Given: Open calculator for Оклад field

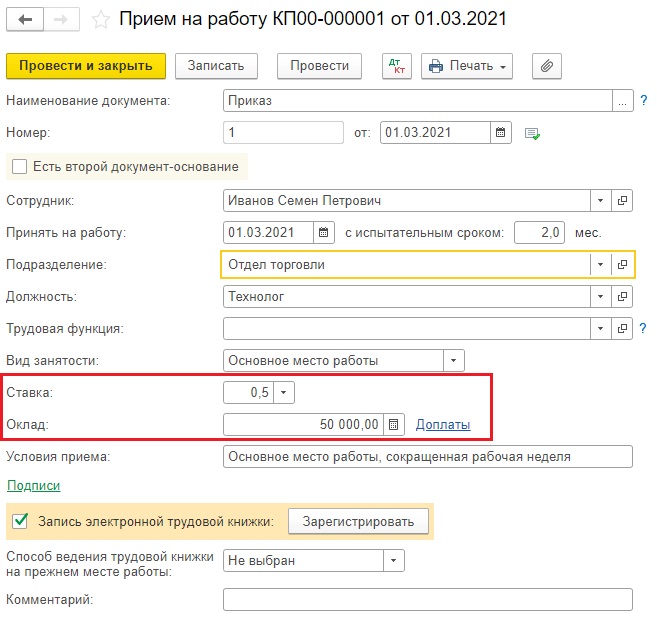Looking at the screenshot, I should 393,424.
